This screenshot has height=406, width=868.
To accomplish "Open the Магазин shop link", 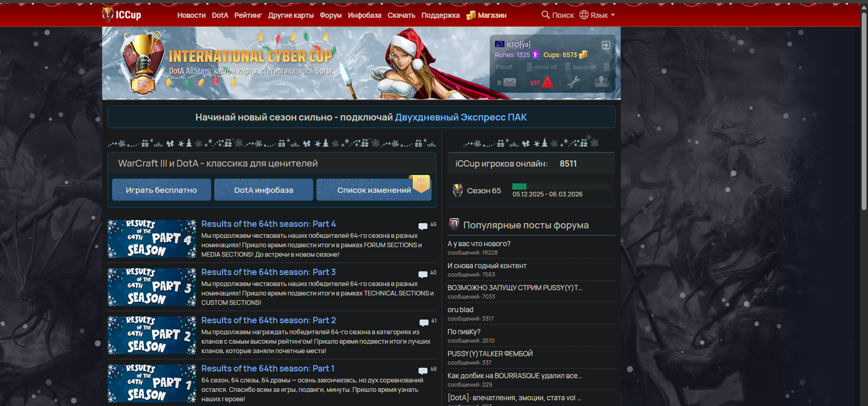I will pyautogui.click(x=492, y=15).
